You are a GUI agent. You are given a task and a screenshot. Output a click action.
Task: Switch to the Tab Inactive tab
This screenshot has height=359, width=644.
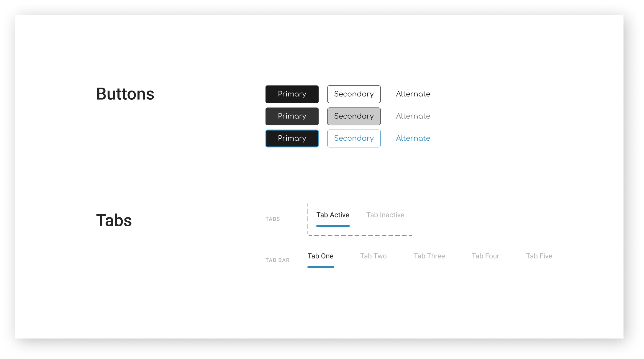(385, 215)
